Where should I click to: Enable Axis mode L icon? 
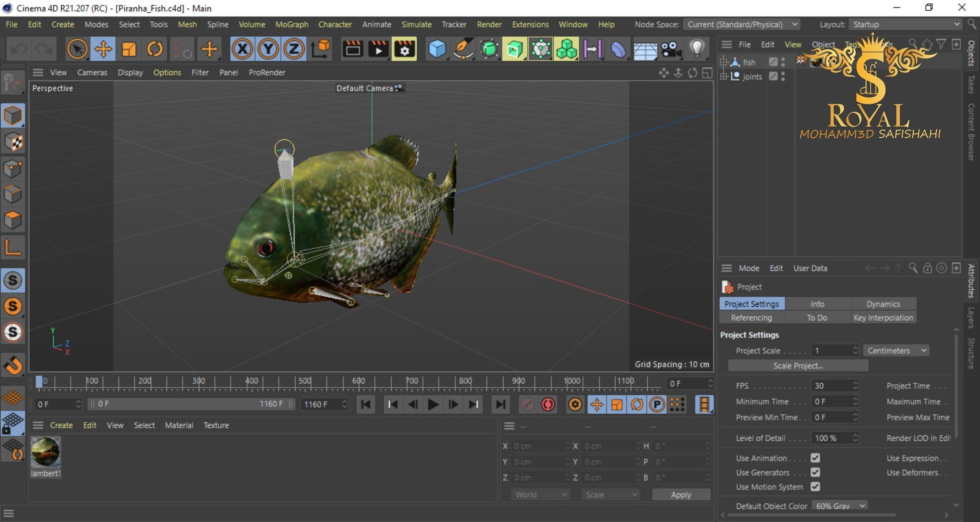(13, 247)
